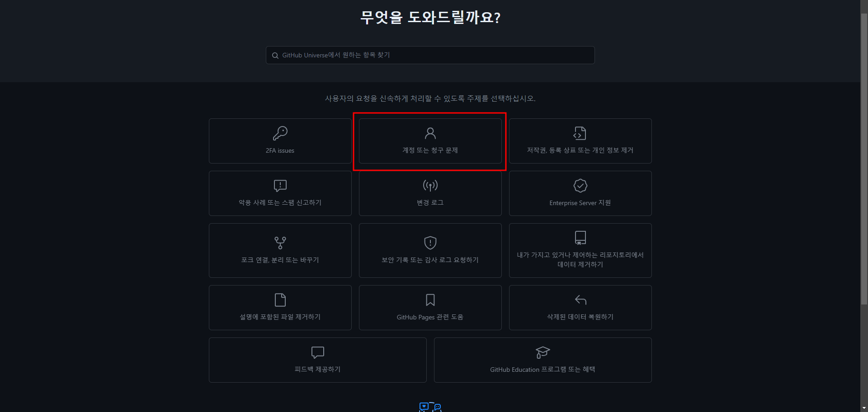Open the speech bubble icon for 피드백 제공하기
This screenshot has height=412, width=868.
point(317,352)
